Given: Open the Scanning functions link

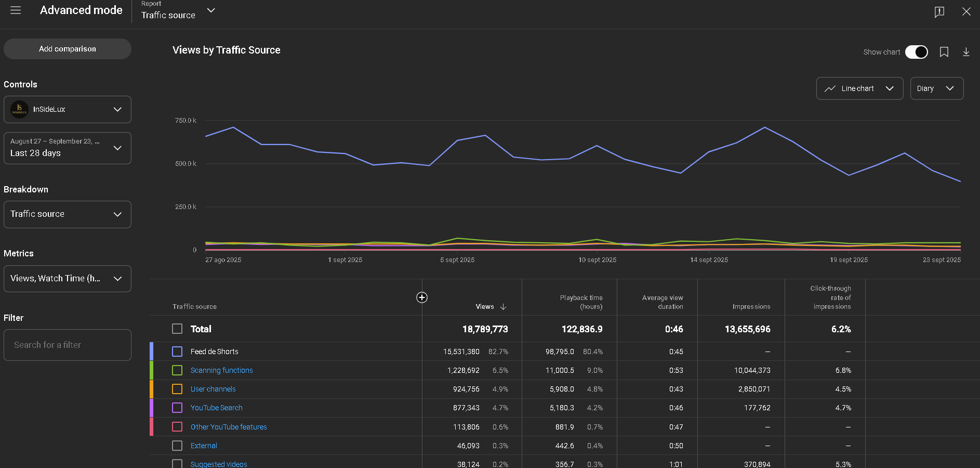Looking at the screenshot, I should [221, 370].
